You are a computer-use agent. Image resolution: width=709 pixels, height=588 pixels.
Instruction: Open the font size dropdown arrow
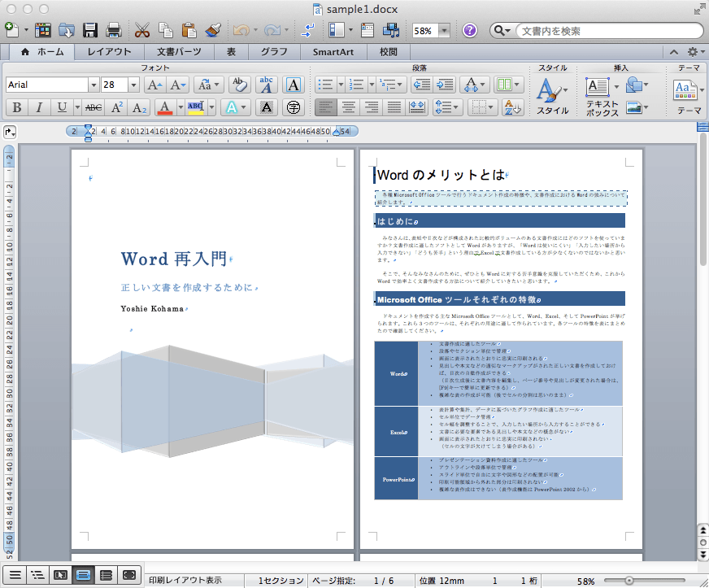[133, 85]
